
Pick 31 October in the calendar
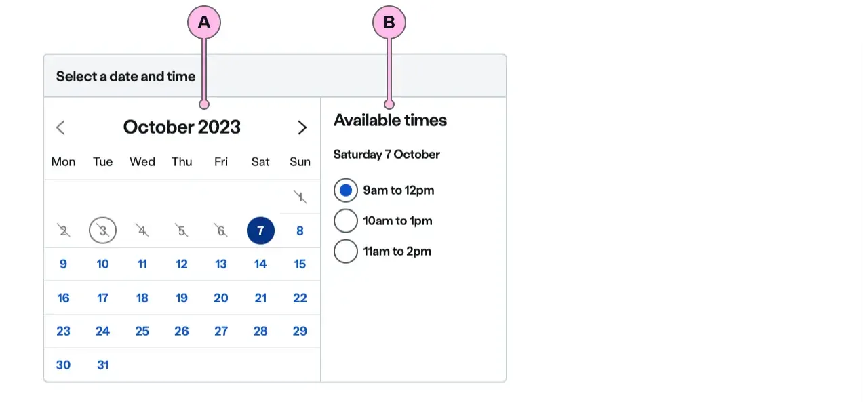102,365
